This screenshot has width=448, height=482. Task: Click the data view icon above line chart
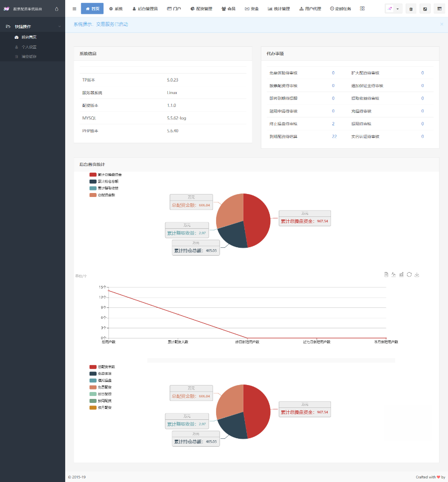(386, 274)
